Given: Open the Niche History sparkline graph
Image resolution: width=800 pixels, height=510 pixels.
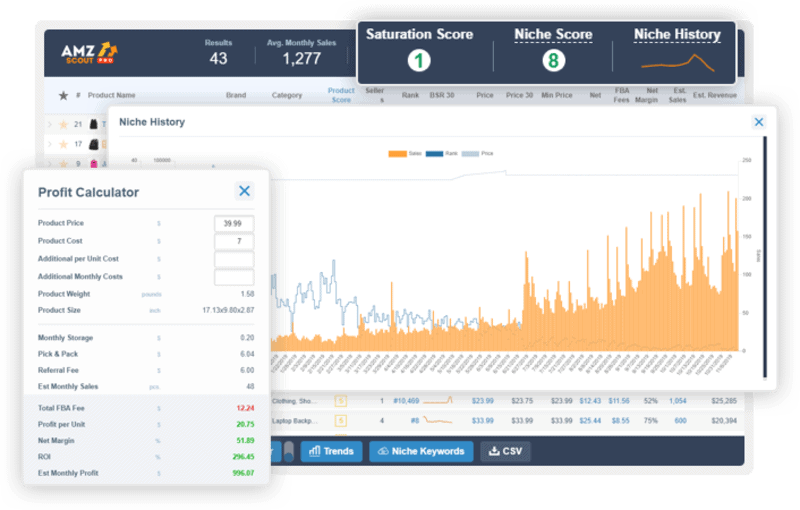Looking at the screenshot, I should pyautogui.click(x=678, y=61).
